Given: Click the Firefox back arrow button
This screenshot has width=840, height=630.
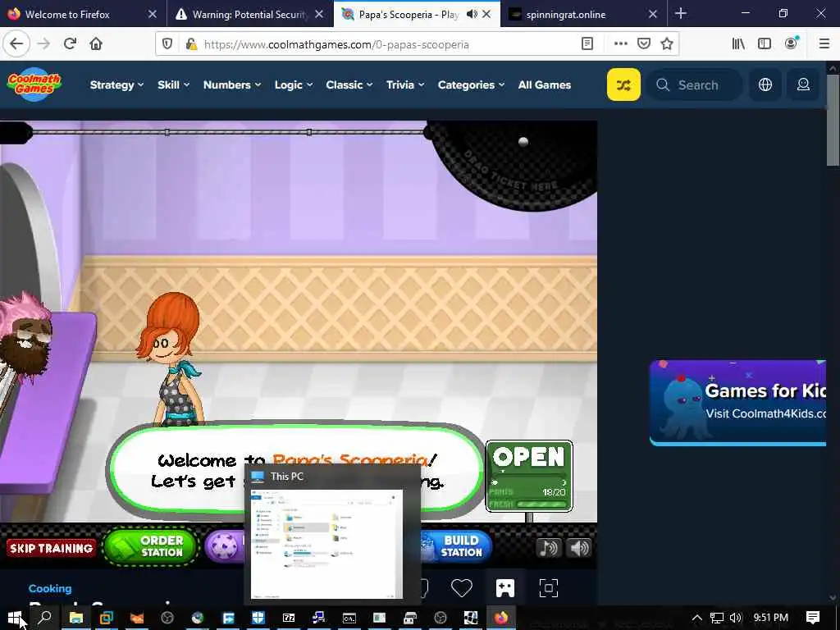Looking at the screenshot, I should tap(16, 43).
